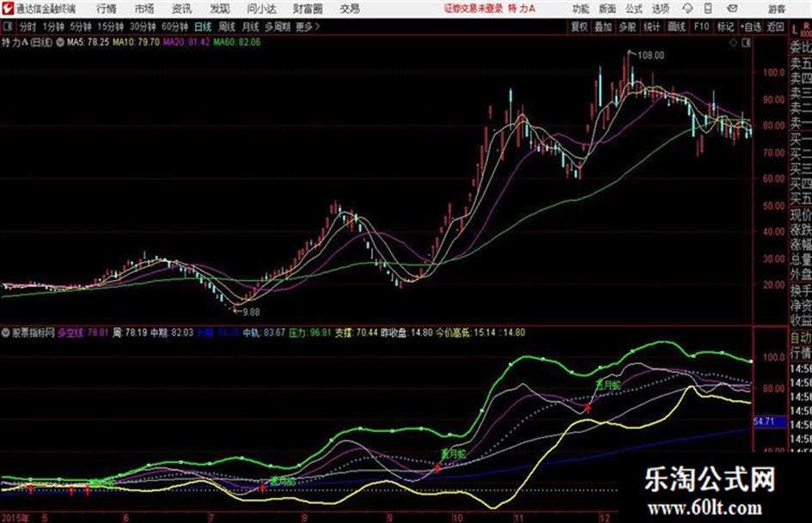Open the F10 company info button
Viewport: 812px width, 523px height.
pyautogui.click(x=701, y=27)
